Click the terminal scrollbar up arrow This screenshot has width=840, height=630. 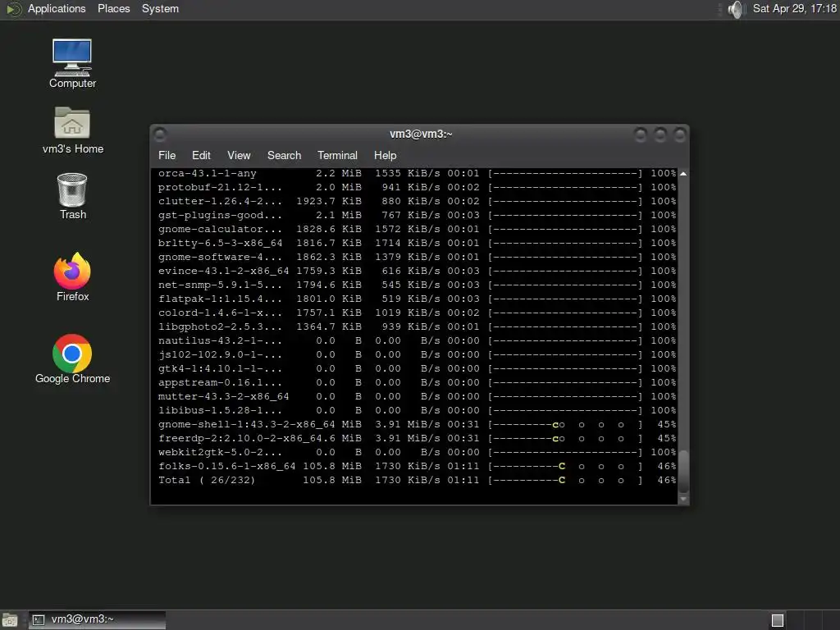683,174
